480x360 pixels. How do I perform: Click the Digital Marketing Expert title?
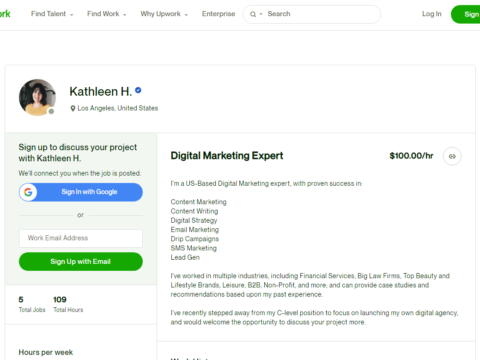click(227, 156)
